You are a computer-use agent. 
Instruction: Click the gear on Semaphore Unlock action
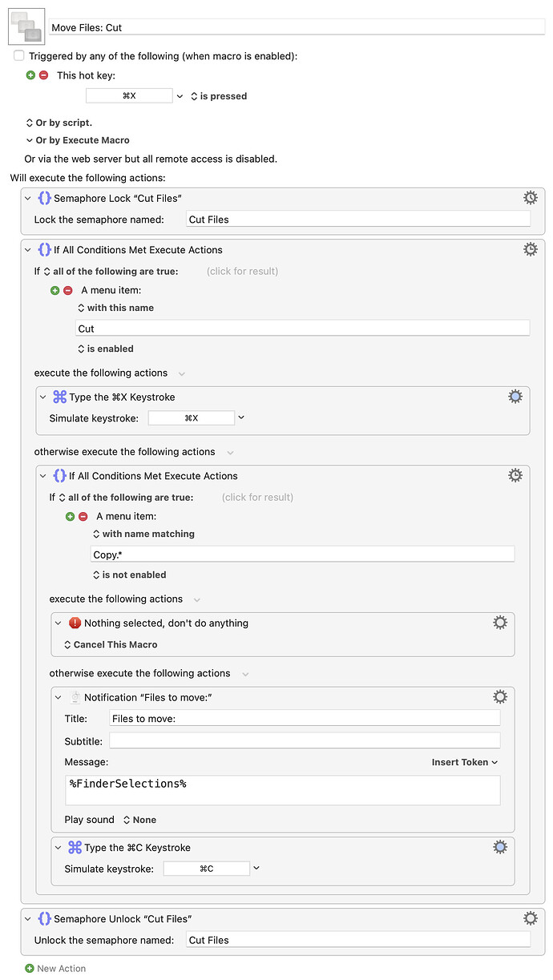click(x=530, y=917)
